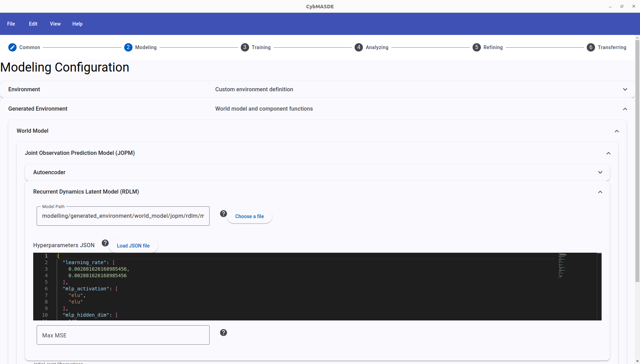640x364 pixels.
Task: Collapse the Recurrent Dynamics Latent Model section
Action: pos(600,192)
